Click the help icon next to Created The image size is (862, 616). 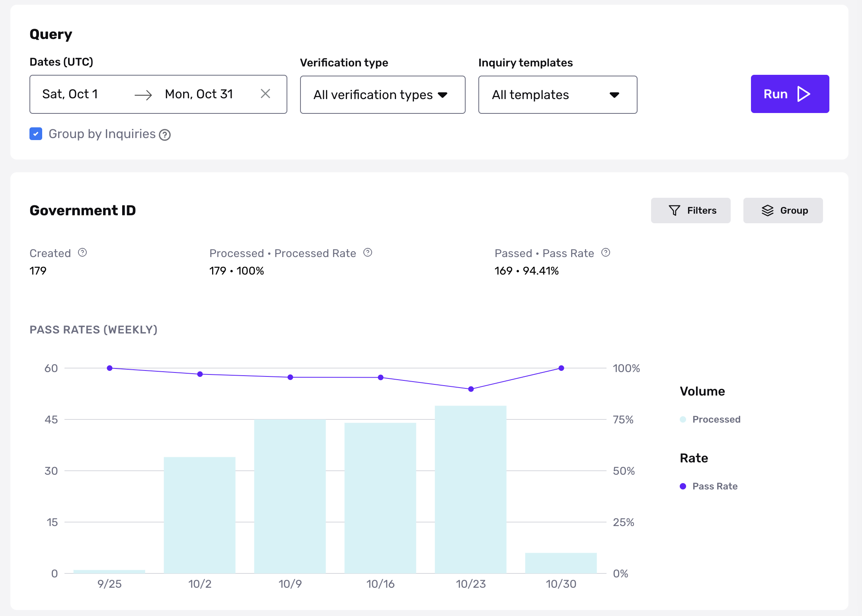82,253
